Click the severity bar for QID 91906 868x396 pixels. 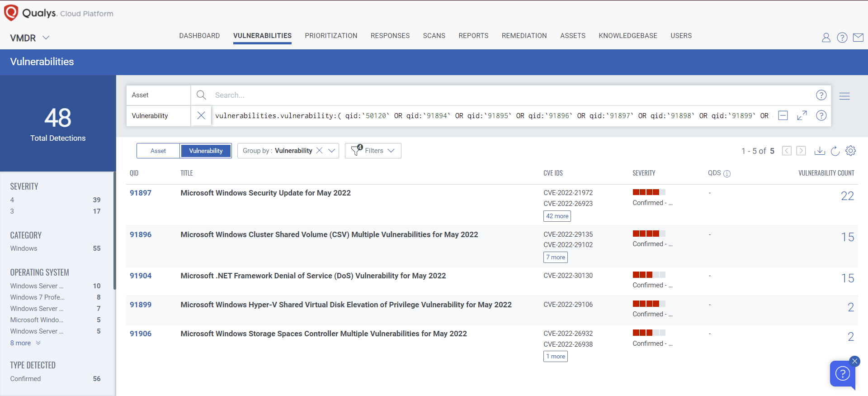[x=649, y=333]
